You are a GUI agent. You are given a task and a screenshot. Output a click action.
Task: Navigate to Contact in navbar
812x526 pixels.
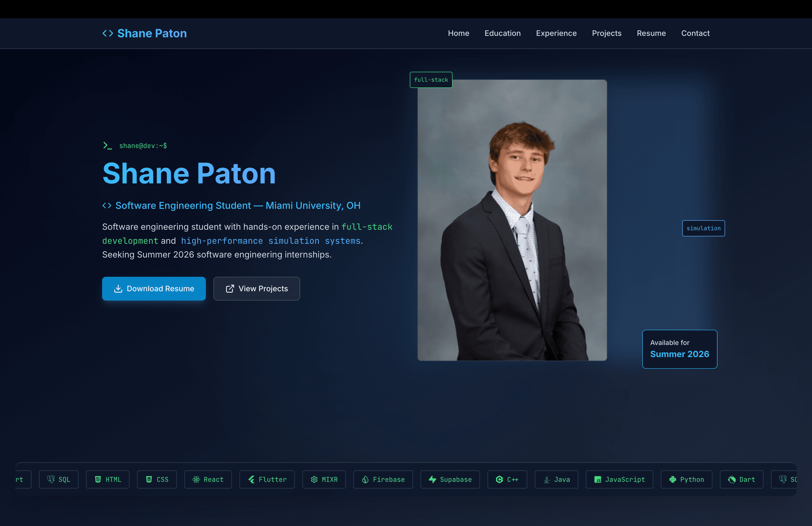pyautogui.click(x=695, y=33)
